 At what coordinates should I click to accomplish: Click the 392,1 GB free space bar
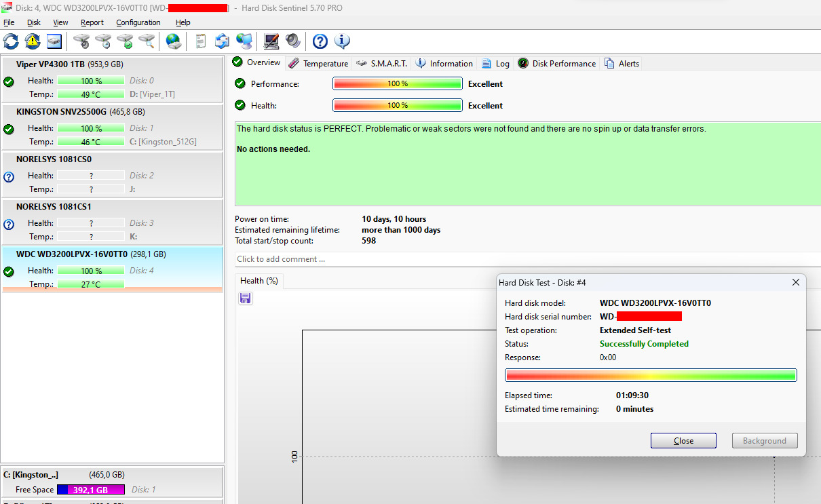point(91,490)
